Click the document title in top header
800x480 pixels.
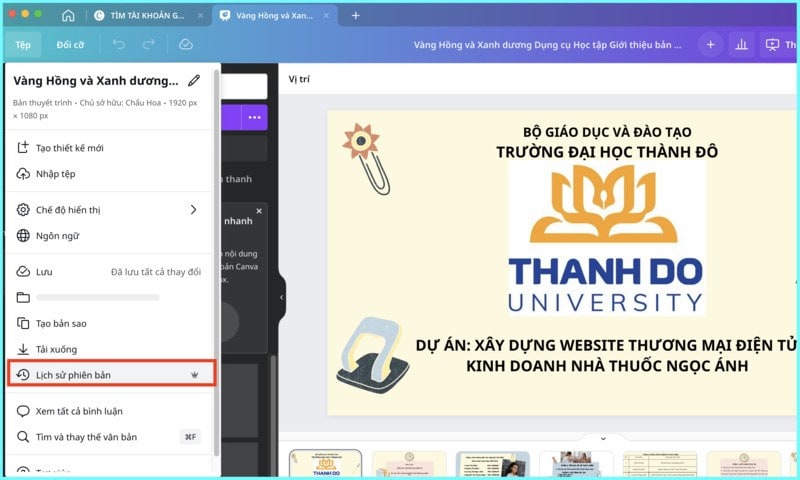click(547, 45)
